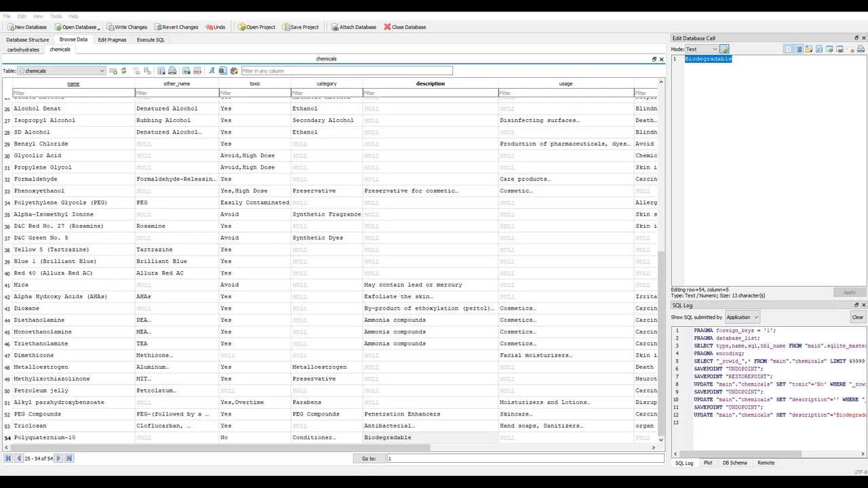Click the Undo toolbar button
The image size is (868, 488).
216,27
